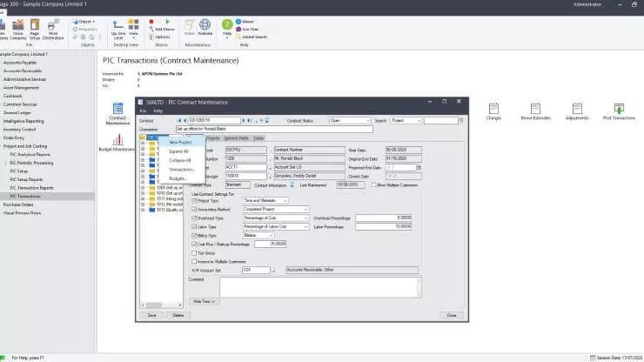
Task: Click Up One Level in Desktop View
Action: point(118,30)
